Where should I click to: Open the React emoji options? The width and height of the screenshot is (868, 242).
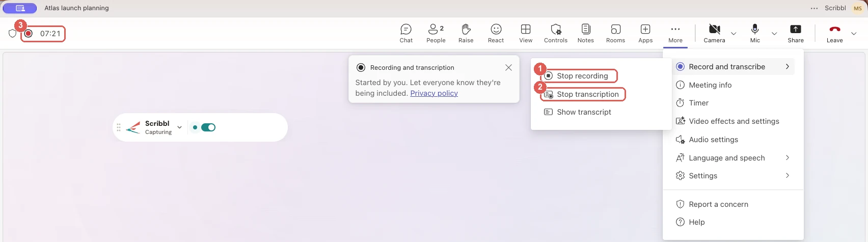click(x=496, y=33)
